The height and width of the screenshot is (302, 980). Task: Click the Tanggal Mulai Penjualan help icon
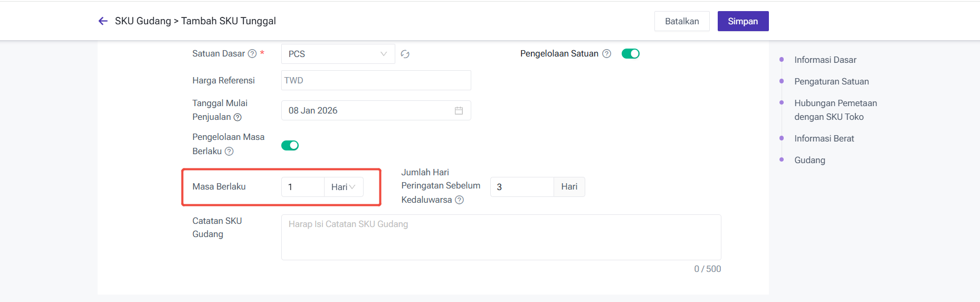[237, 117]
